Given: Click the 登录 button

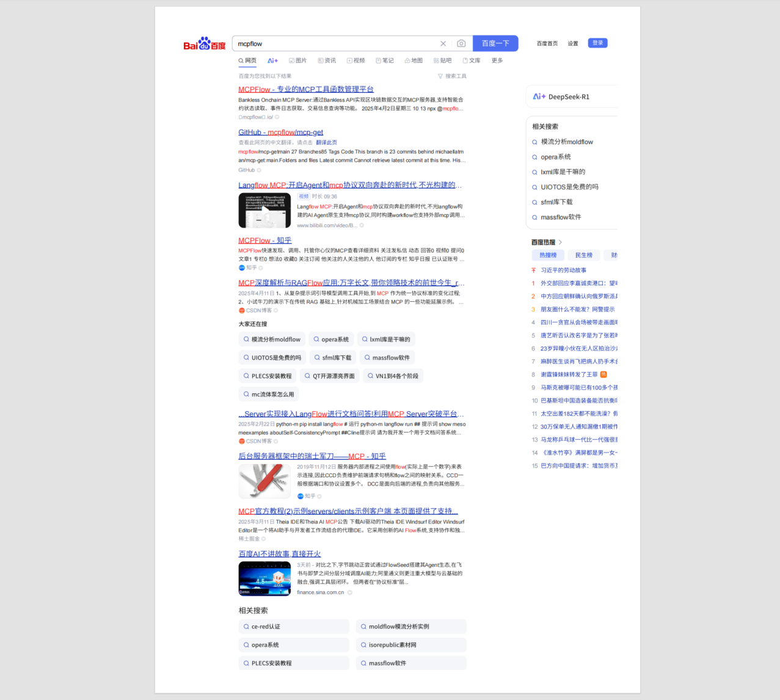Looking at the screenshot, I should [598, 43].
